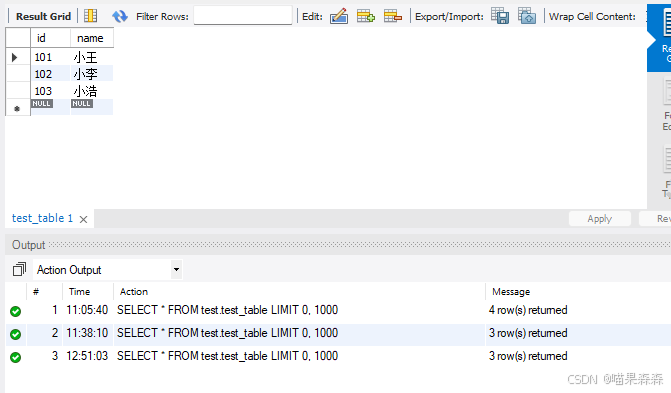This screenshot has height=393, width=671.
Task: Click the insert new row icon
Action: point(365,16)
